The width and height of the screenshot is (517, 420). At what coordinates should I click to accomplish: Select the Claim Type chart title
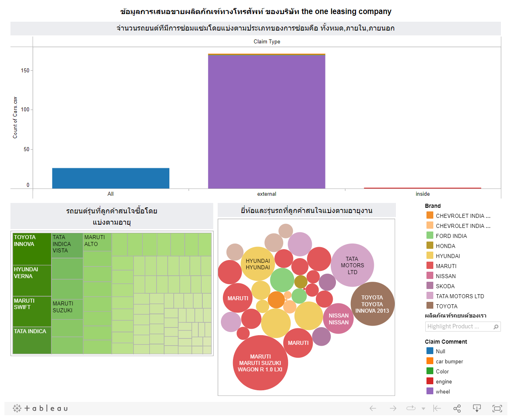pos(266,41)
